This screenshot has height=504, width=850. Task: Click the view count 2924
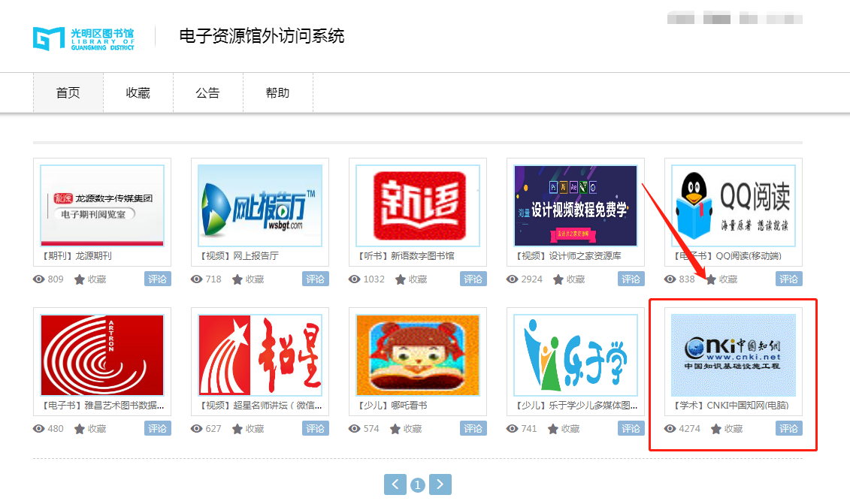click(532, 279)
